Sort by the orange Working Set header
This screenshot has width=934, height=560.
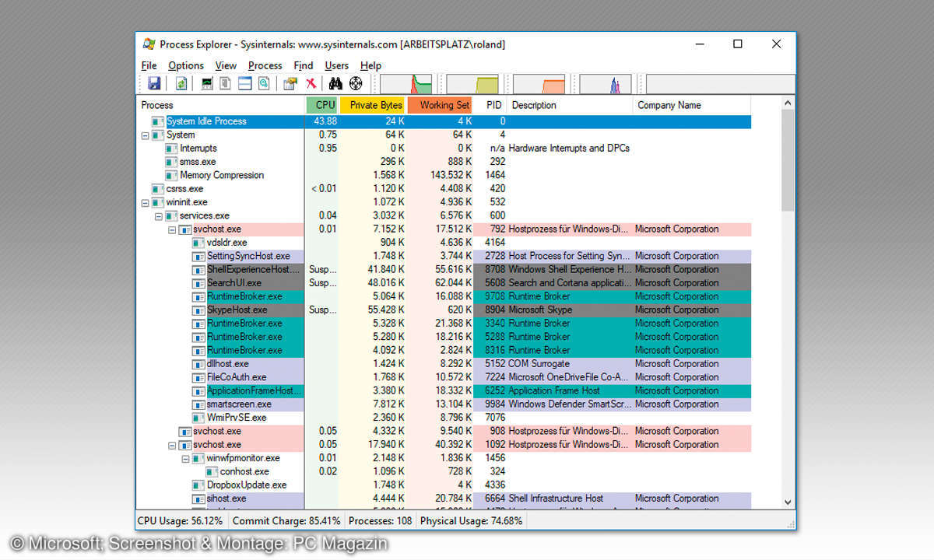[441, 105]
